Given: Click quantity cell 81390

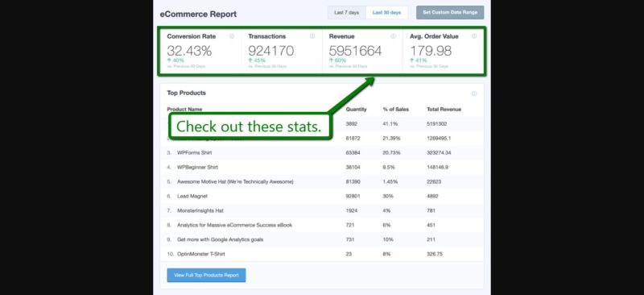Looking at the screenshot, I should click(353, 182).
